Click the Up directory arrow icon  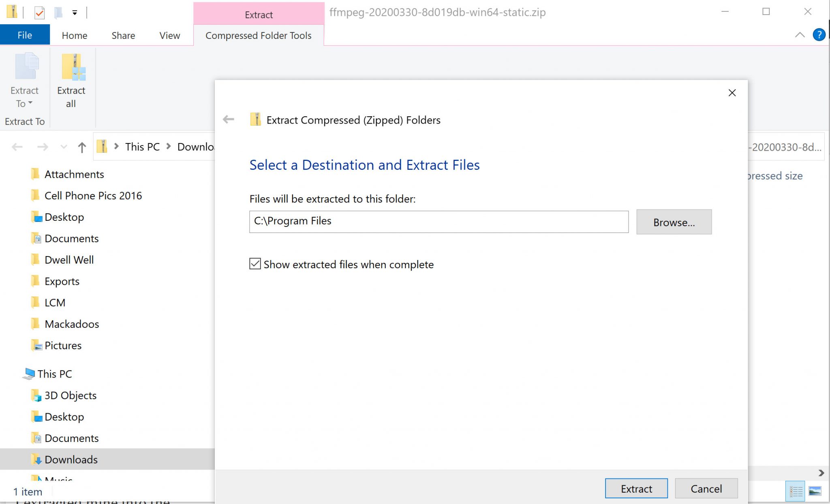coord(82,147)
